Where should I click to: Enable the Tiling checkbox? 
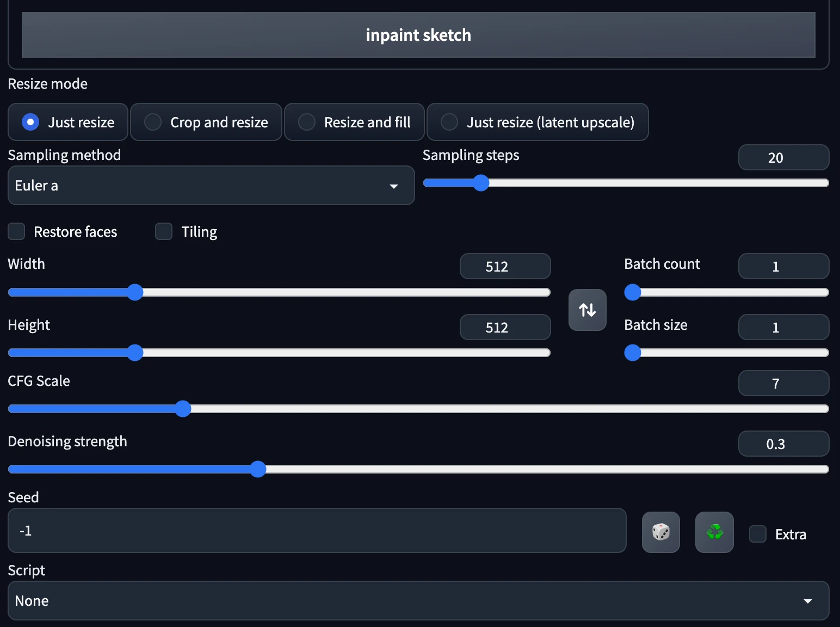click(x=164, y=231)
